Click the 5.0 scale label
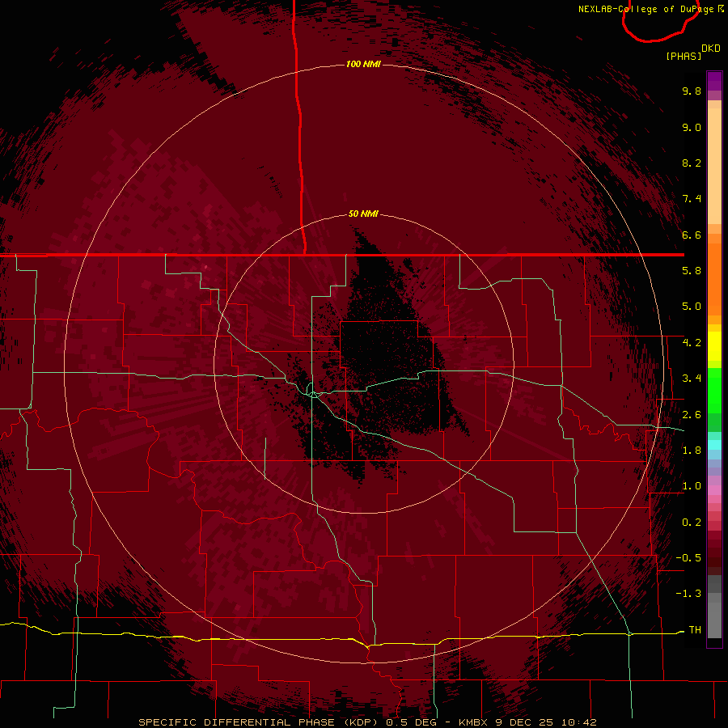The width and height of the screenshot is (728, 728). point(692,307)
